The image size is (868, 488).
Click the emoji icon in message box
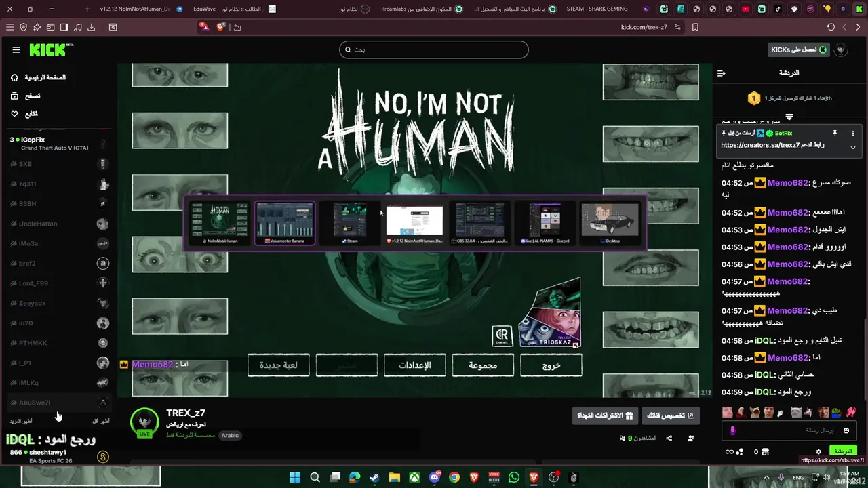click(x=846, y=430)
